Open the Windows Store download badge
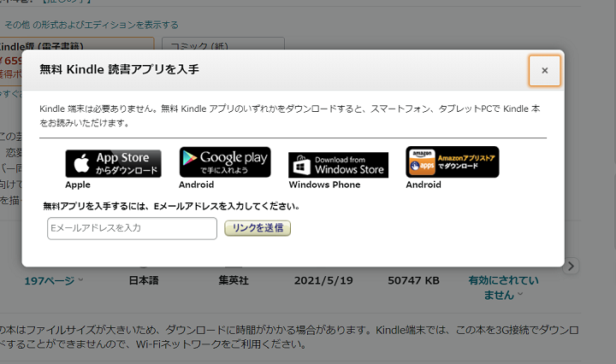The height and width of the screenshot is (364, 616). 338,165
